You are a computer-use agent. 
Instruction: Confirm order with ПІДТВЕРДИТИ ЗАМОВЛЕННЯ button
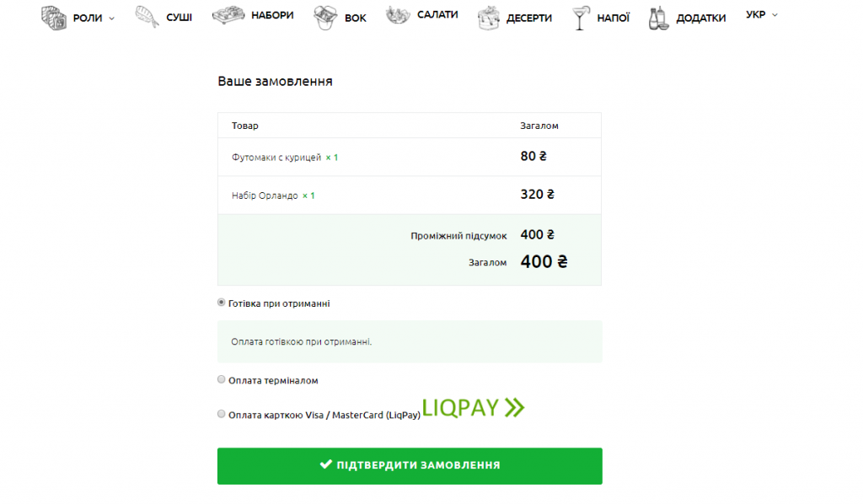coord(410,466)
